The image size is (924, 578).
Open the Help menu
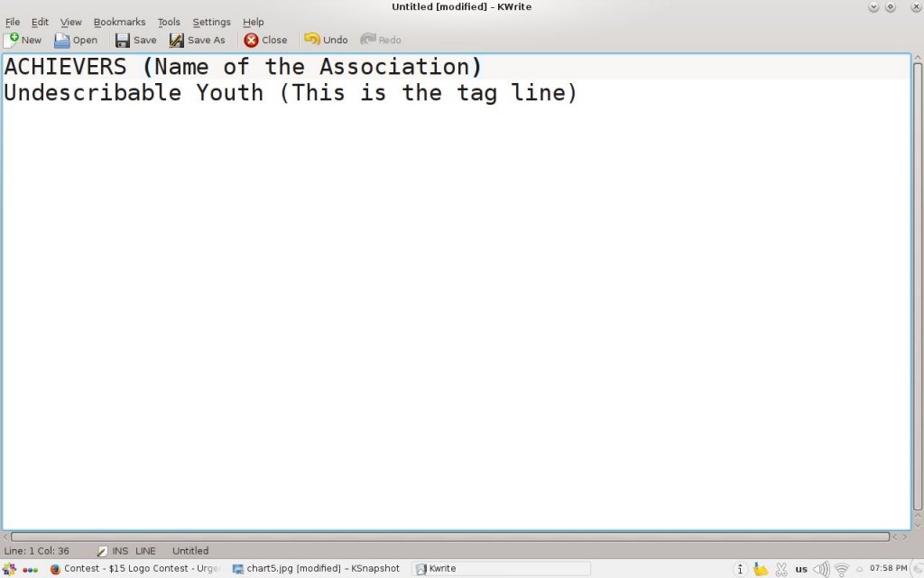(x=254, y=22)
